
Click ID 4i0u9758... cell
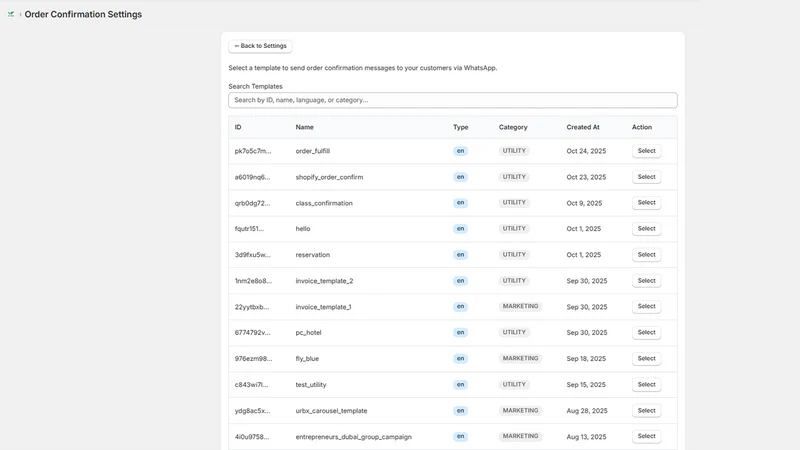(252, 437)
